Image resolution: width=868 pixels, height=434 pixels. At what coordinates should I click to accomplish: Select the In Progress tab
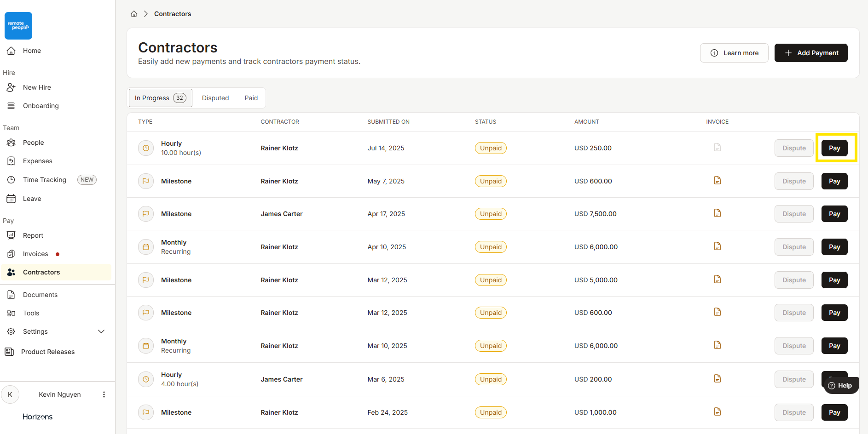160,98
